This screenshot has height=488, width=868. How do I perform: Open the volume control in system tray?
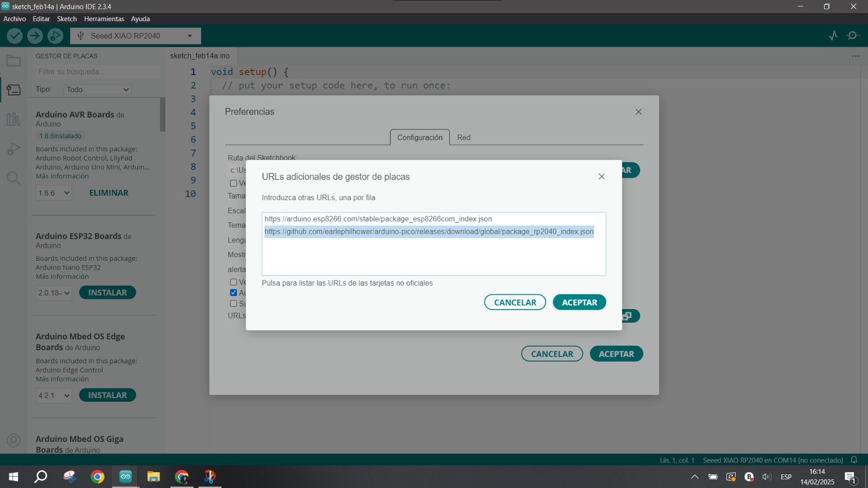[x=767, y=477]
